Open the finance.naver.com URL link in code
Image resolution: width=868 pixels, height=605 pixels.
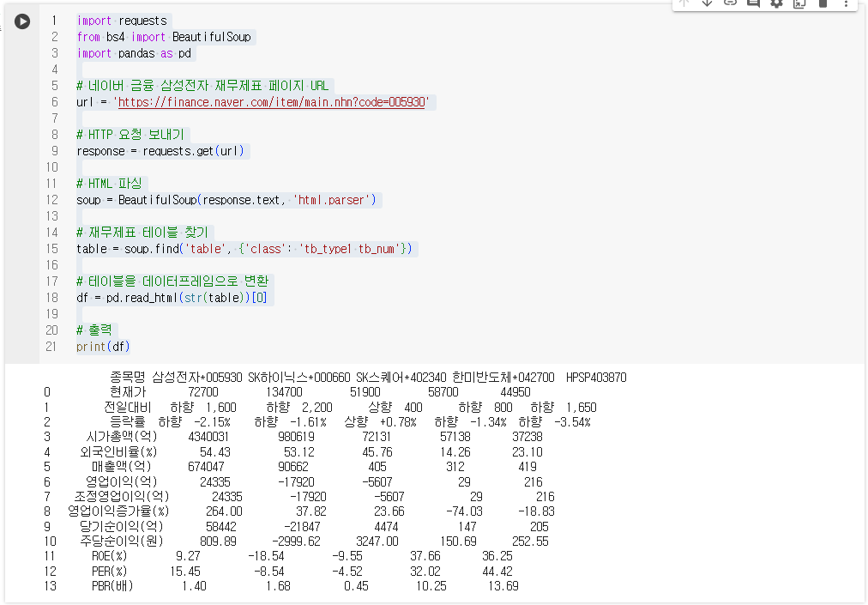coord(271,102)
